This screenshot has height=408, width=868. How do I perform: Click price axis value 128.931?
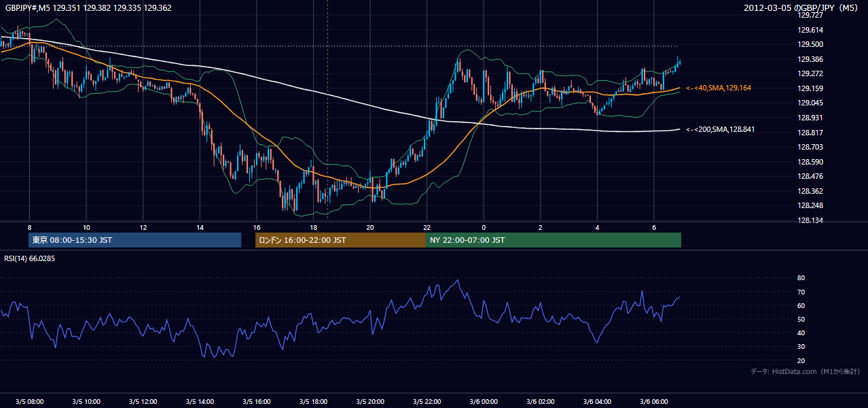pos(810,118)
